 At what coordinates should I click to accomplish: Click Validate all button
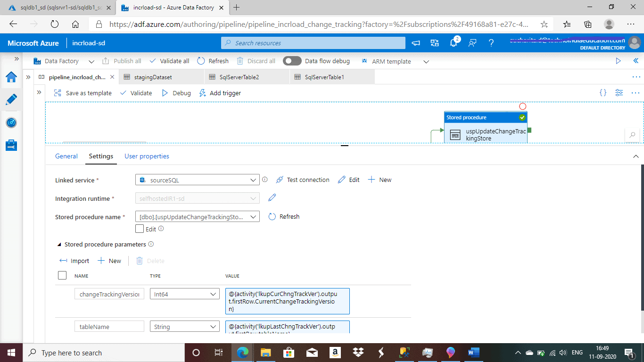pos(169,61)
